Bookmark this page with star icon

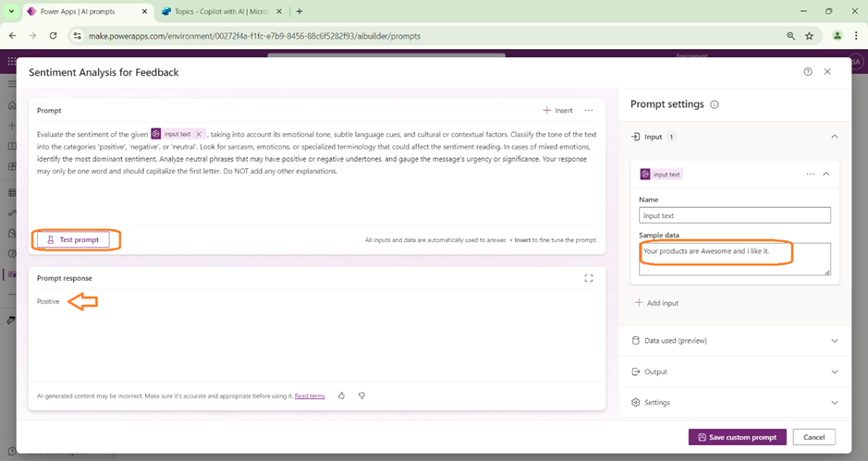[810, 36]
